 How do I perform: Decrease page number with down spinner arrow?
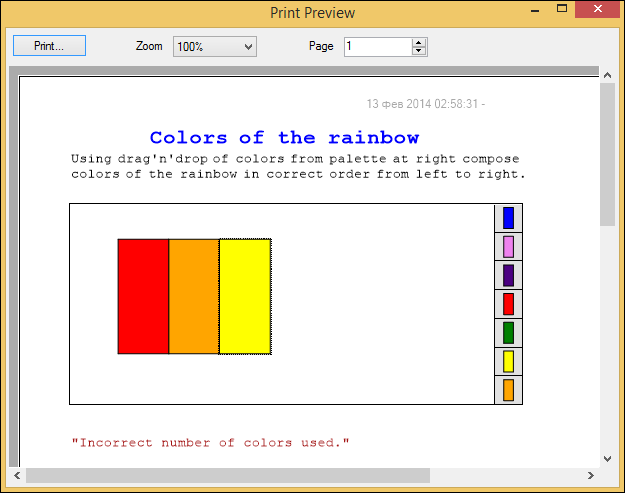tap(419, 51)
